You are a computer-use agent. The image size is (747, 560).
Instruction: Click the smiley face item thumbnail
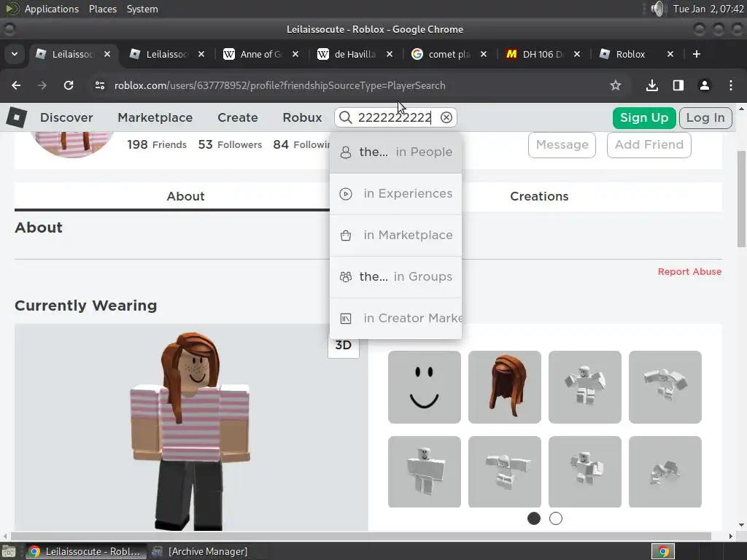coord(424,387)
